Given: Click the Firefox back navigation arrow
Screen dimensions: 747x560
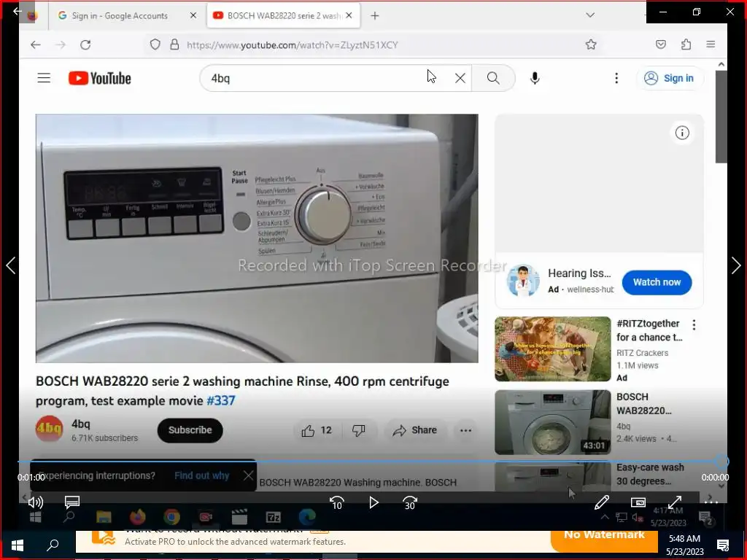Looking at the screenshot, I should [x=36, y=44].
